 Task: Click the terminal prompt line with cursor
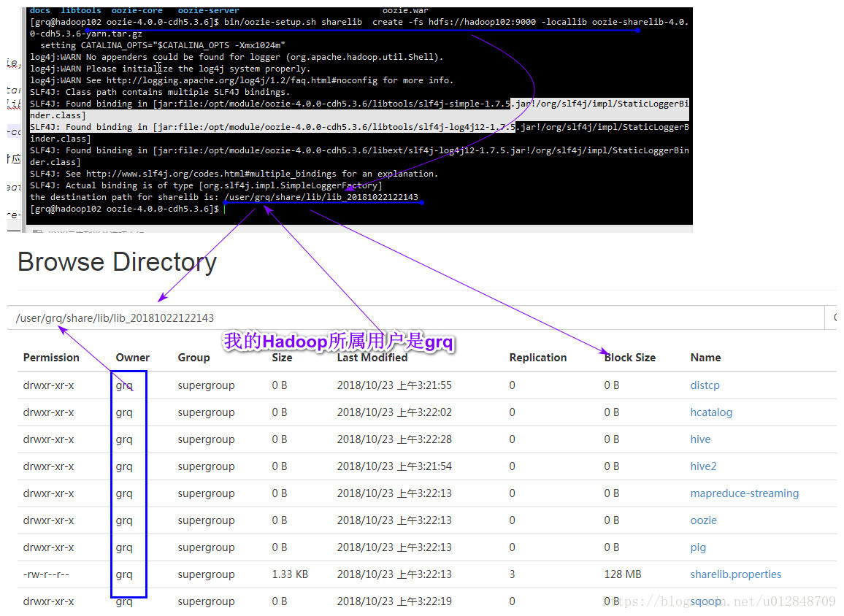[128, 209]
